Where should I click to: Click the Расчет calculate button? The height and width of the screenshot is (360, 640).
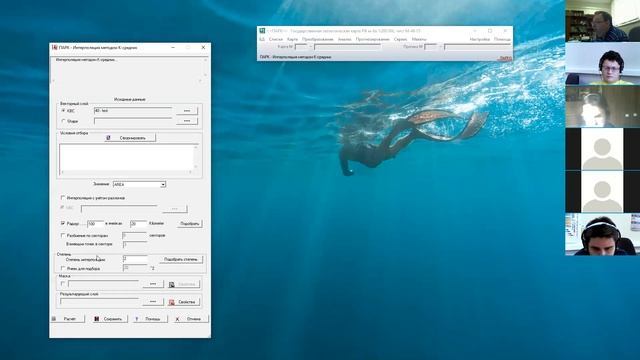point(68,319)
